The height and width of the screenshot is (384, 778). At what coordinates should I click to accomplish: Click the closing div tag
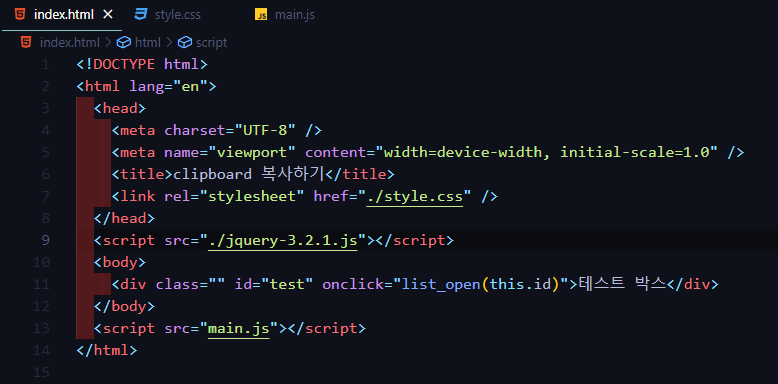[x=693, y=284]
